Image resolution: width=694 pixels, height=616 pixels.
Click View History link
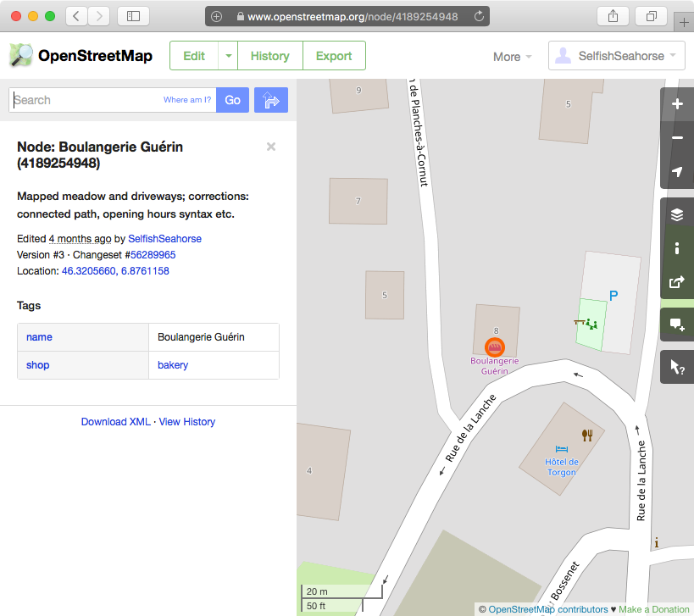coord(186,422)
